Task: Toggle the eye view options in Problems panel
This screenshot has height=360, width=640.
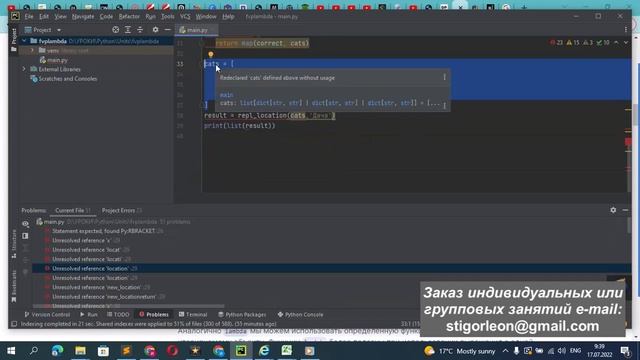Action: 25,224
